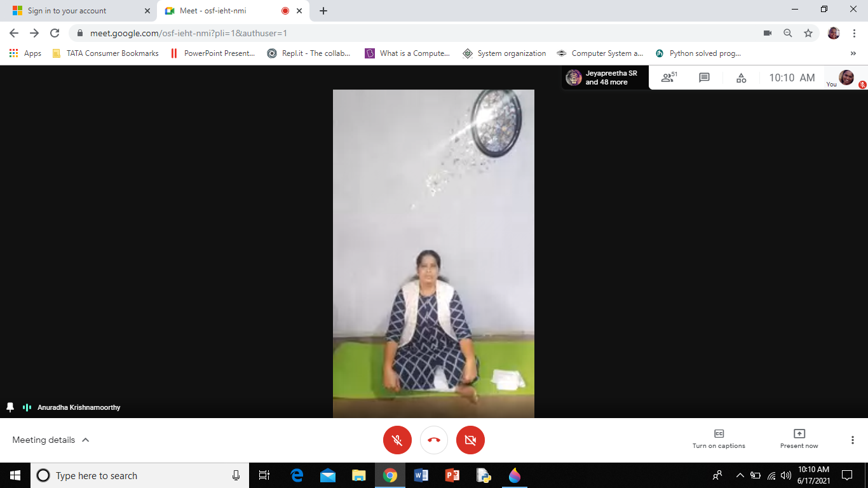868x488 pixels.
Task: Show more bookmarks with double chevron
Action: tap(853, 53)
